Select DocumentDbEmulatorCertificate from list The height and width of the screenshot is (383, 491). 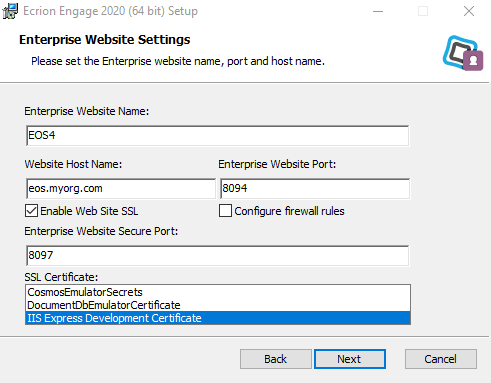pos(218,305)
